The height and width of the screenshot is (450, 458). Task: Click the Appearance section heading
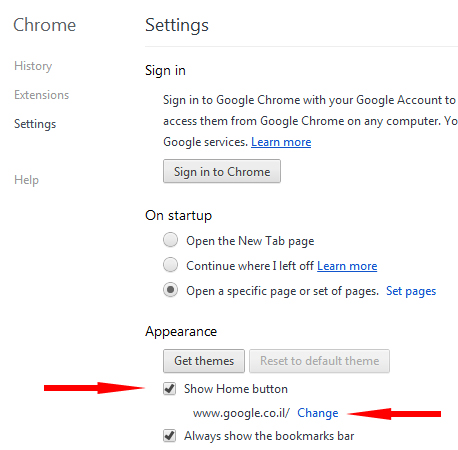(x=181, y=332)
